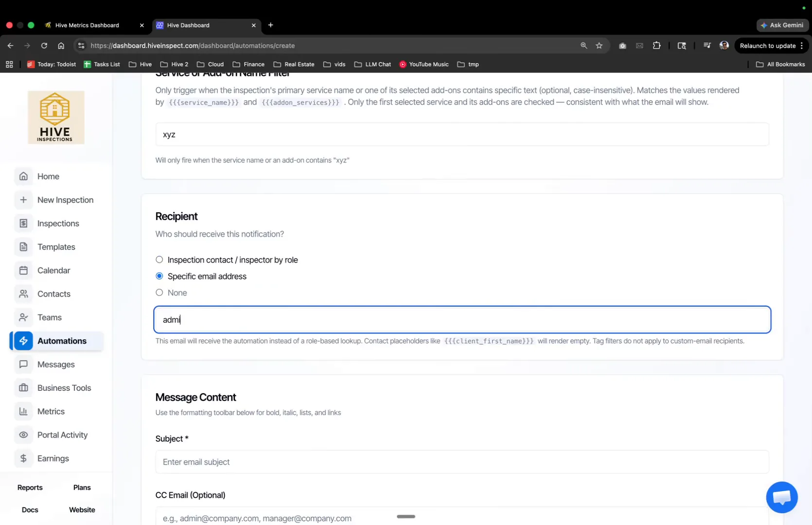The image size is (812, 525).
Task: Click the mail extension icon
Action: tap(639, 46)
